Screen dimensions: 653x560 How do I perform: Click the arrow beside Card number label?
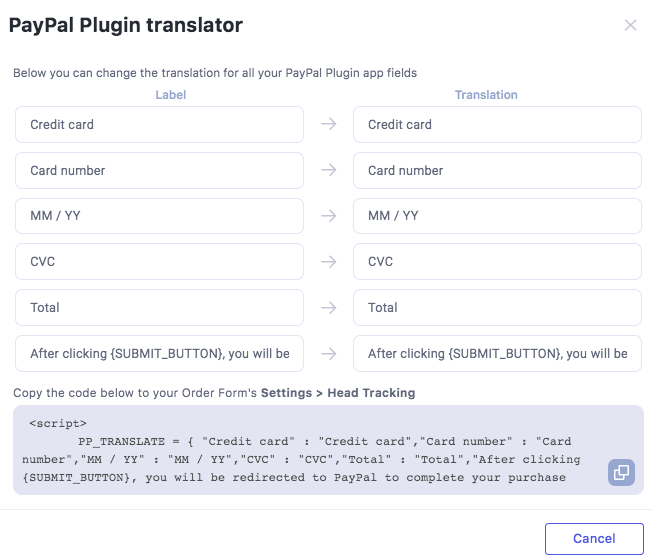(x=328, y=171)
